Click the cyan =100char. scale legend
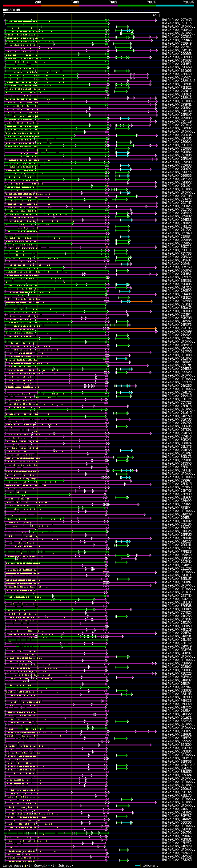Image resolution: width=197 pixels, height=868 pixels. [x=146, y=866]
